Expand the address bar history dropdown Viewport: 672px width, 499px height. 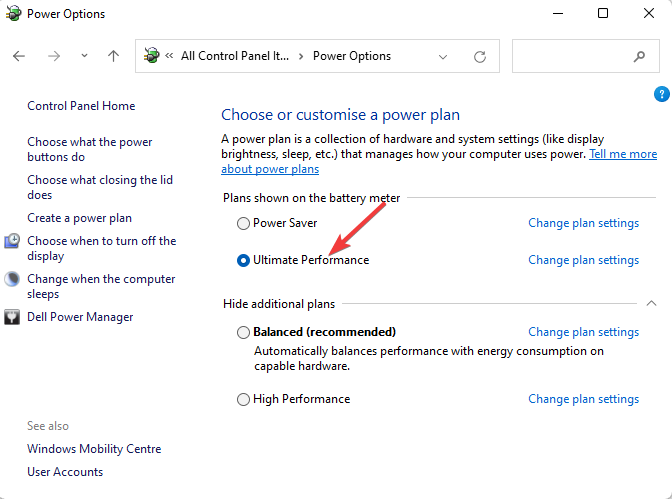pyautogui.click(x=443, y=57)
